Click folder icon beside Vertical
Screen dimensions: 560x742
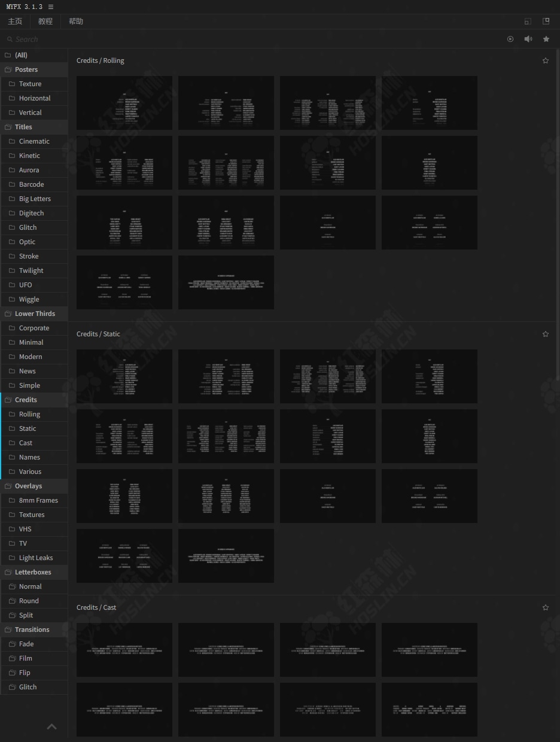(12, 112)
